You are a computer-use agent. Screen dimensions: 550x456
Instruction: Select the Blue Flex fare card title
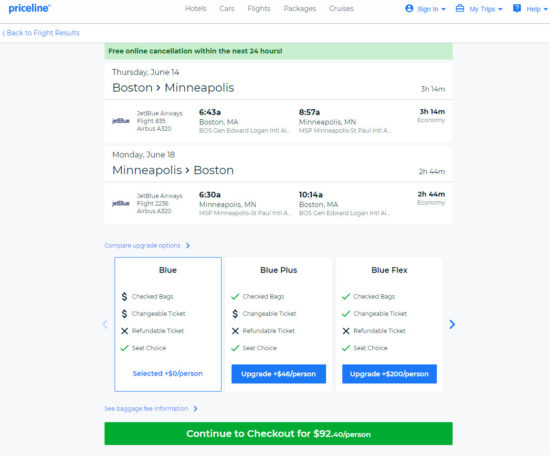click(389, 270)
